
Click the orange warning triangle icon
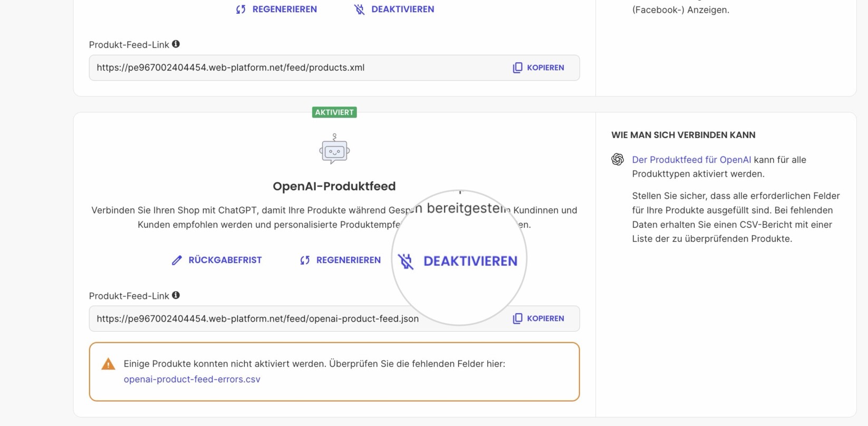click(108, 364)
